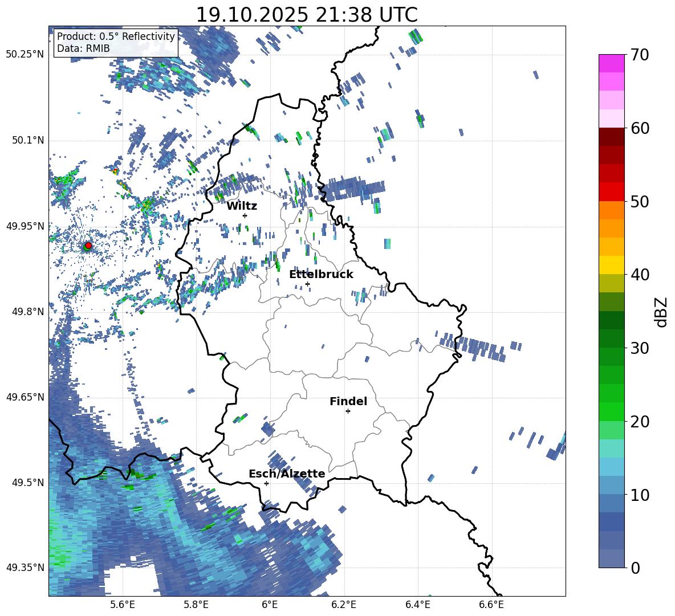Screen dimensions: 675x616
Task: Click the colorbar value 40
Action: (640, 275)
